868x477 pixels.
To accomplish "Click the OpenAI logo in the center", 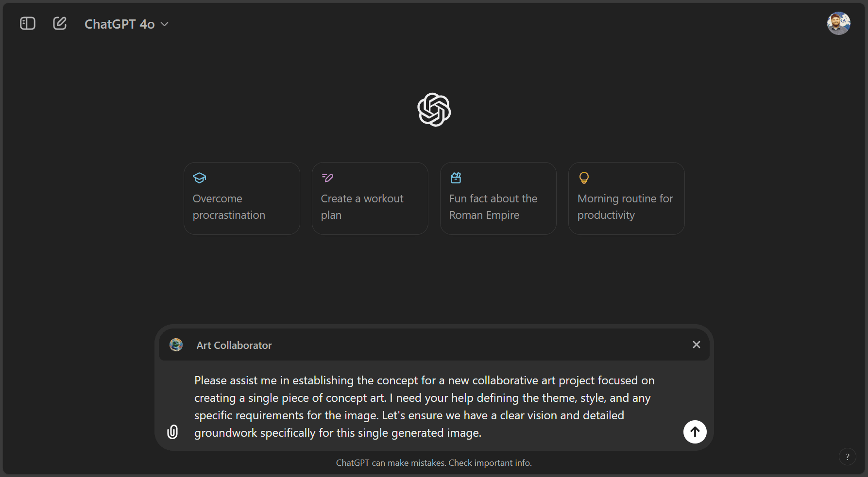I will point(434,109).
